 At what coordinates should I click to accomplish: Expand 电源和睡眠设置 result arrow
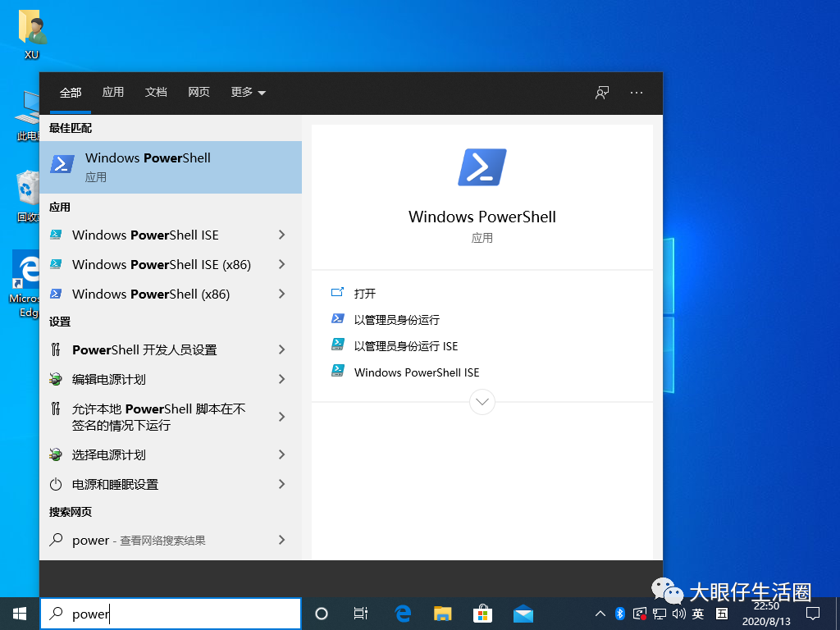pos(282,484)
